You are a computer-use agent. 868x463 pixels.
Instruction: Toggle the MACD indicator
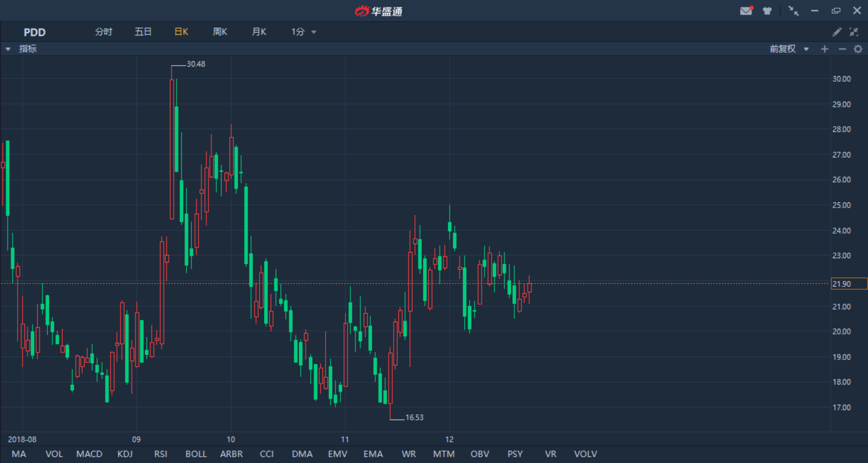89,454
